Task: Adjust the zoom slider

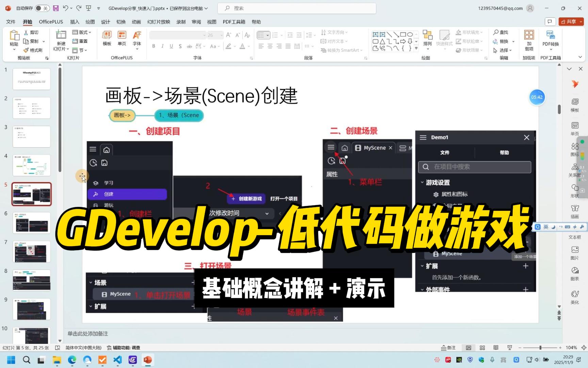Action: click(540, 348)
